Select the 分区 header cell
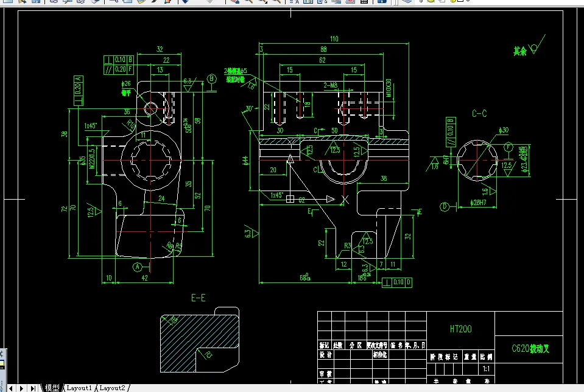 (356, 346)
